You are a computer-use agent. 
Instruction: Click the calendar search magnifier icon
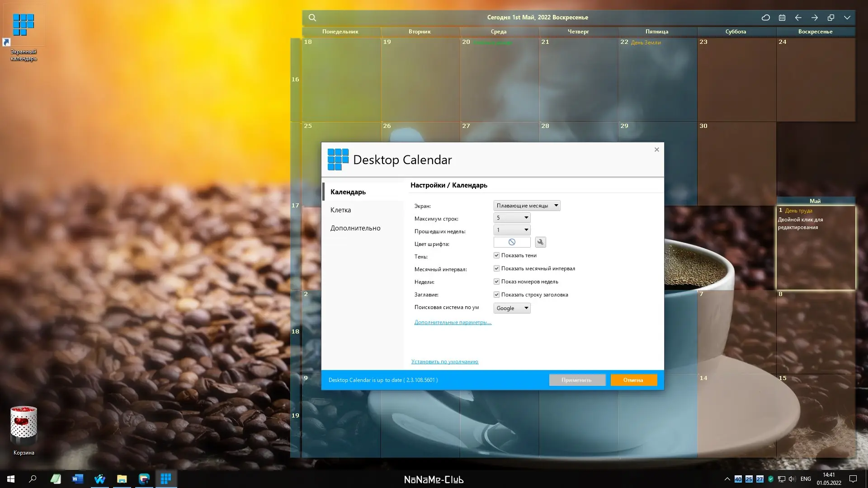click(x=312, y=18)
